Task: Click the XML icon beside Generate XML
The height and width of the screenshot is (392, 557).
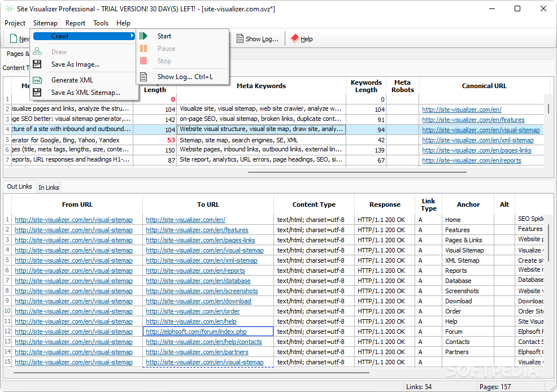Action: 37,80
